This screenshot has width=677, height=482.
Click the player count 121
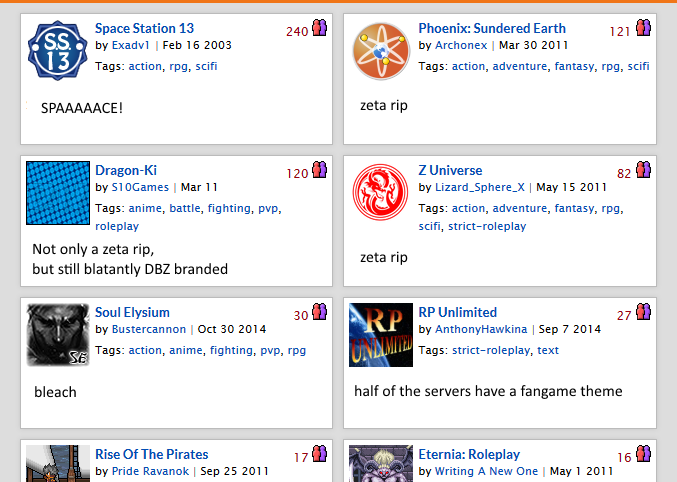pos(620,32)
